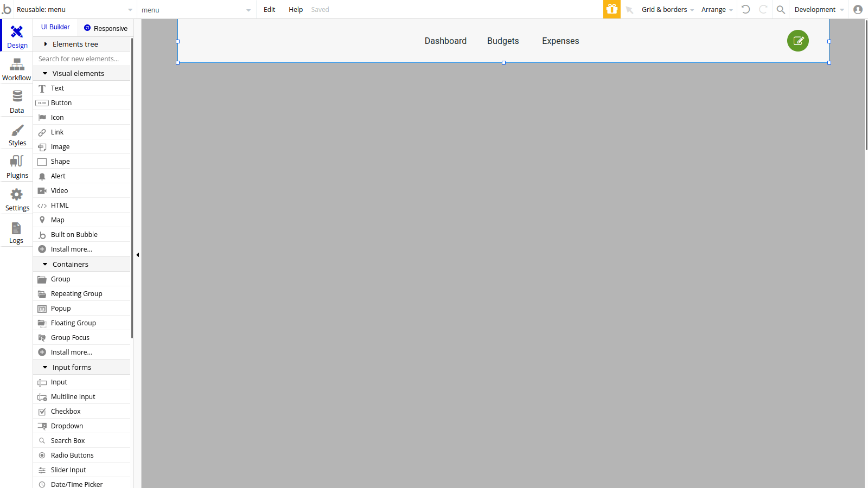
Task: Switch to the UI Builder tab
Action: (55, 27)
